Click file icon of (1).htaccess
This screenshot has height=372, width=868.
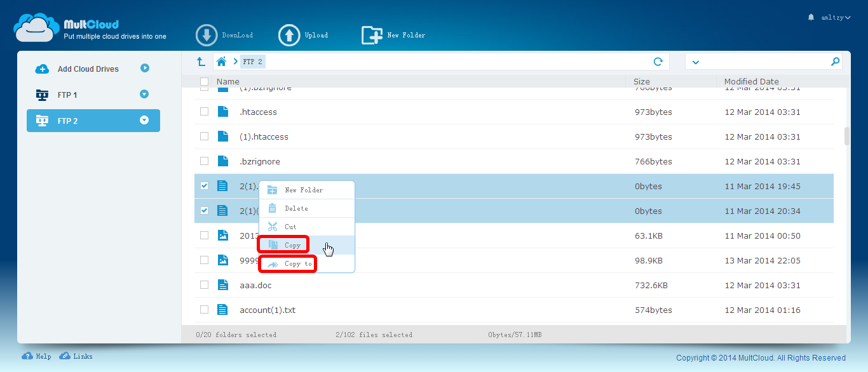(222, 136)
